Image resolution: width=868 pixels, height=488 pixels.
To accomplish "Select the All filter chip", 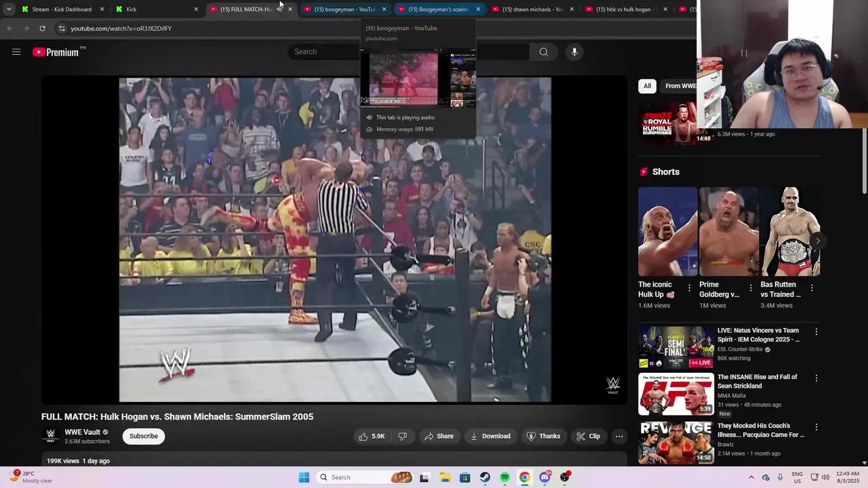I will 647,86.
